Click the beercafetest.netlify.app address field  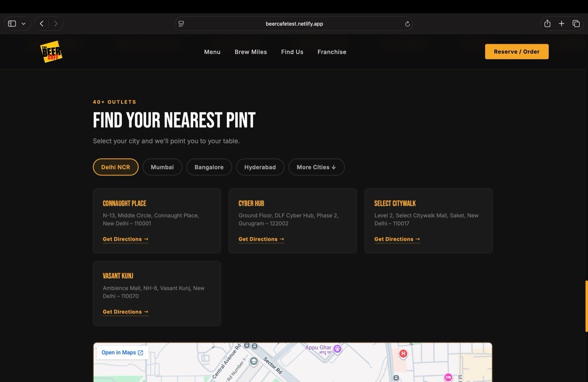tap(294, 24)
